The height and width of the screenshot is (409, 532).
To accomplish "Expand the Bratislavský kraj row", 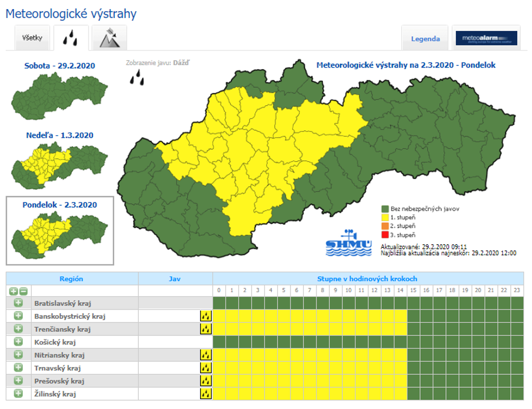I will click(x=19, y=303).
